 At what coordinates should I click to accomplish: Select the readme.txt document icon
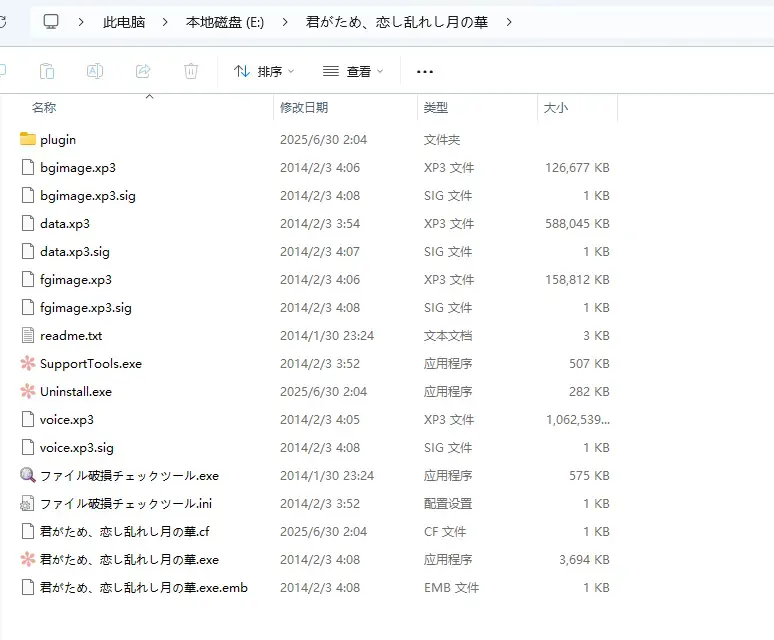28,336
